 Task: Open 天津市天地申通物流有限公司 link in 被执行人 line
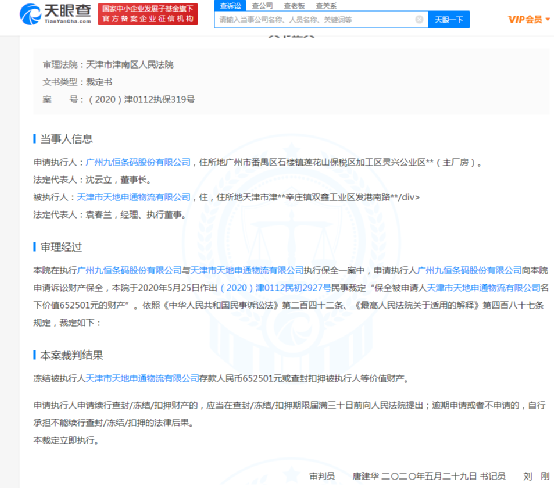[134, 197]
